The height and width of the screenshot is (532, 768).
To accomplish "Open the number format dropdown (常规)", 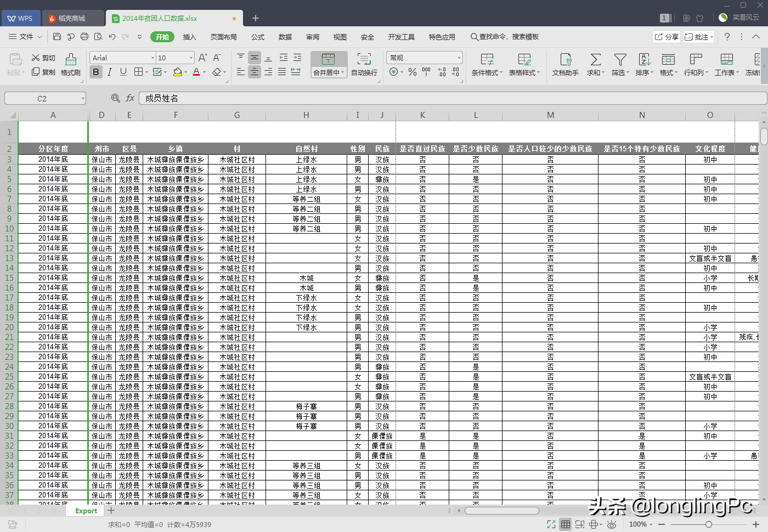I will click(459, 58).
